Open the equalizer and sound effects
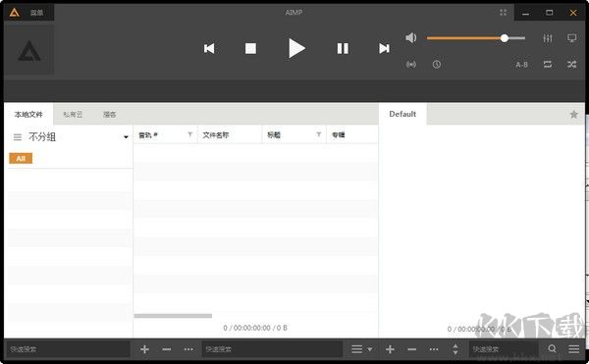Viewport: 589px width, 364px height. point(548,38)
